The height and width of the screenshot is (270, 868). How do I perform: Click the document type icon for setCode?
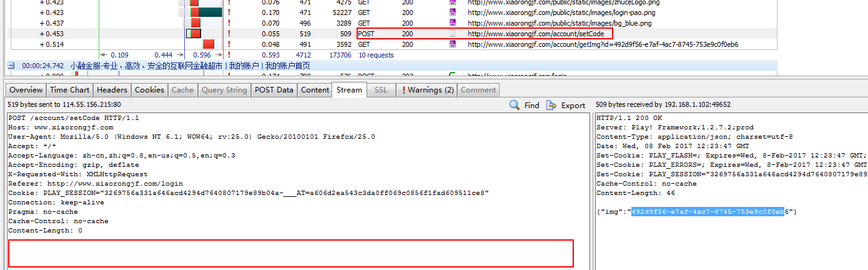(x=453, y=34)
